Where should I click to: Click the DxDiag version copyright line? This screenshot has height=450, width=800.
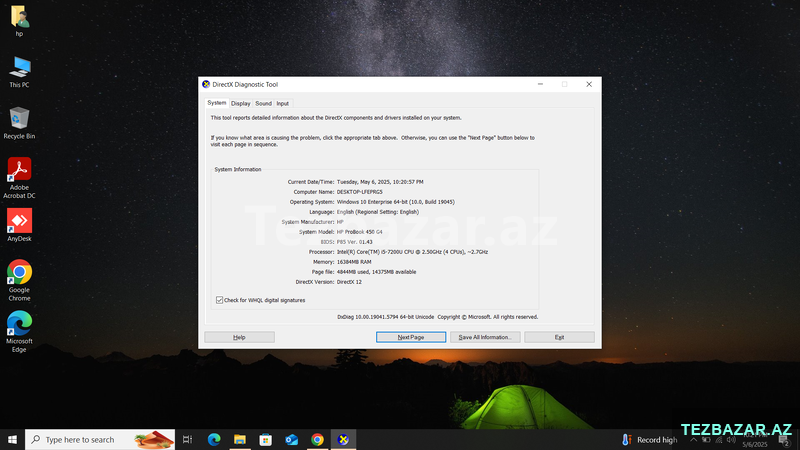tap(438, 317)
